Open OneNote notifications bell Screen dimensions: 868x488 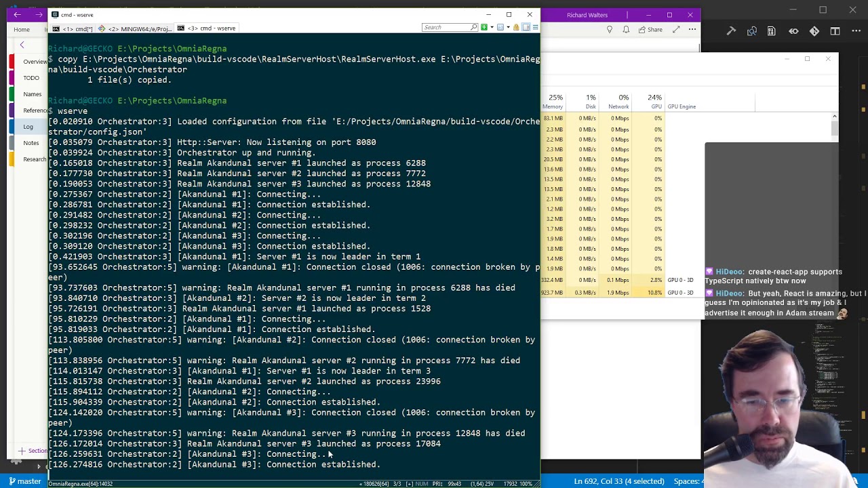point(625,30)
